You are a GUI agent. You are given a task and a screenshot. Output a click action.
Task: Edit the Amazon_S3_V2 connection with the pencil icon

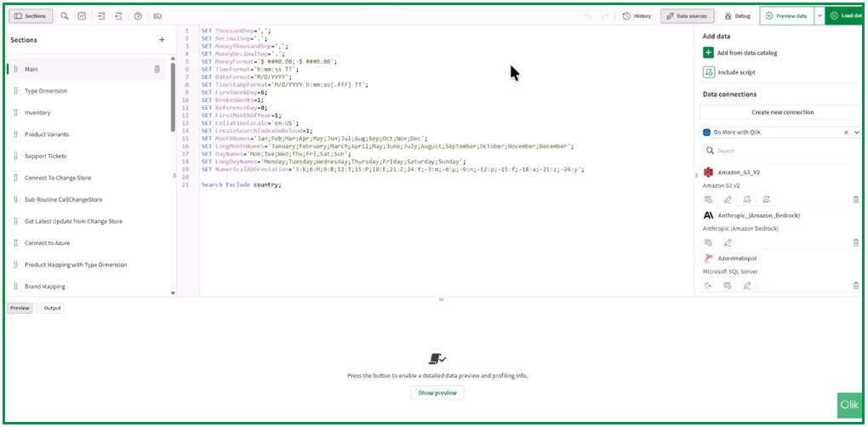coord(728,200)
